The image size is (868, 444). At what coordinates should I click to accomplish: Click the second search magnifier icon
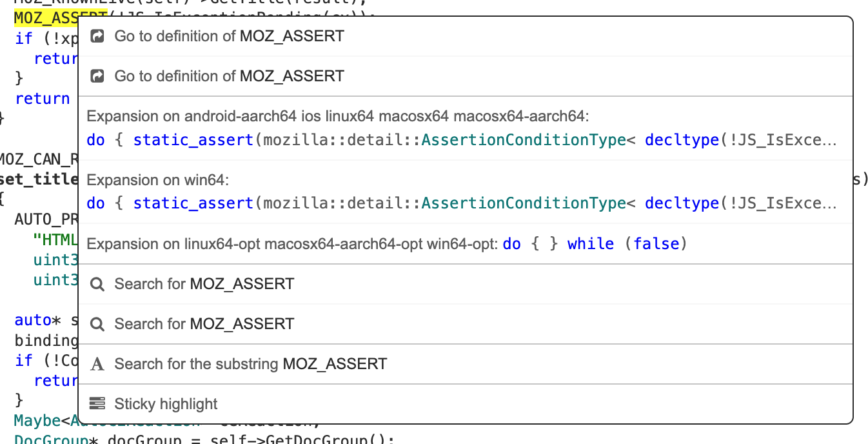[97, 323]
